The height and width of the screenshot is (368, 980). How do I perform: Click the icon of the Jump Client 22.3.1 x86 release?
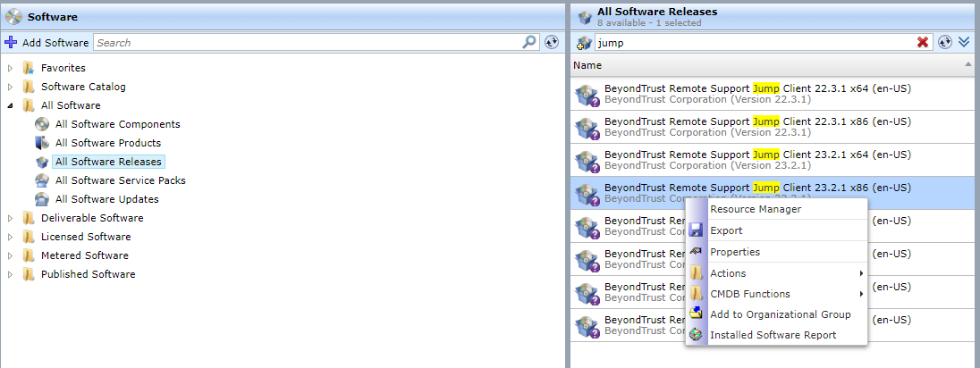click(x=587, y=128)
